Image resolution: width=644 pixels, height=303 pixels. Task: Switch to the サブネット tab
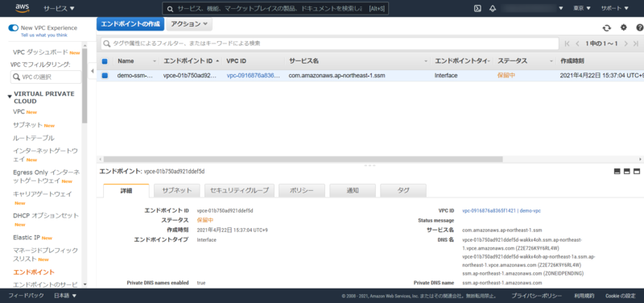coord(176,191)
